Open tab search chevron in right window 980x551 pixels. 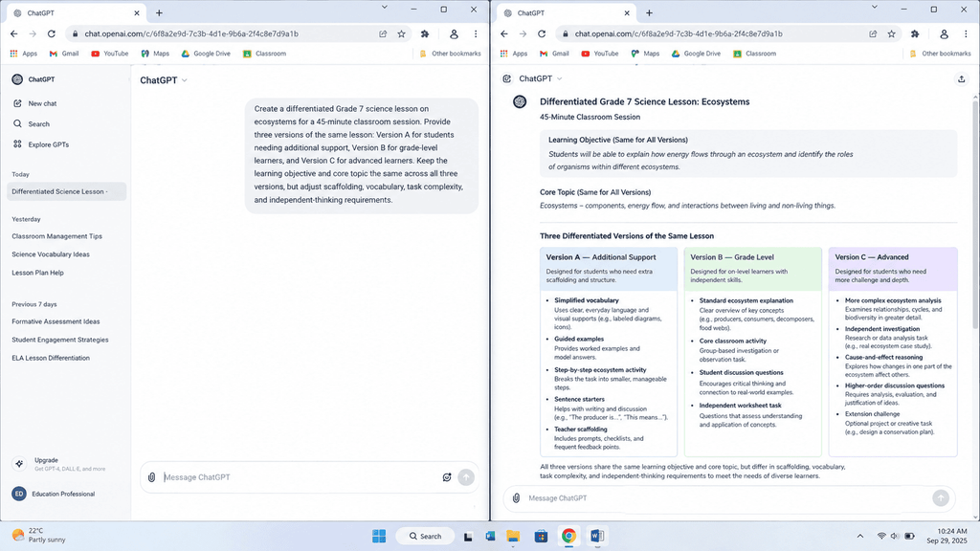[x=875, y=8]
